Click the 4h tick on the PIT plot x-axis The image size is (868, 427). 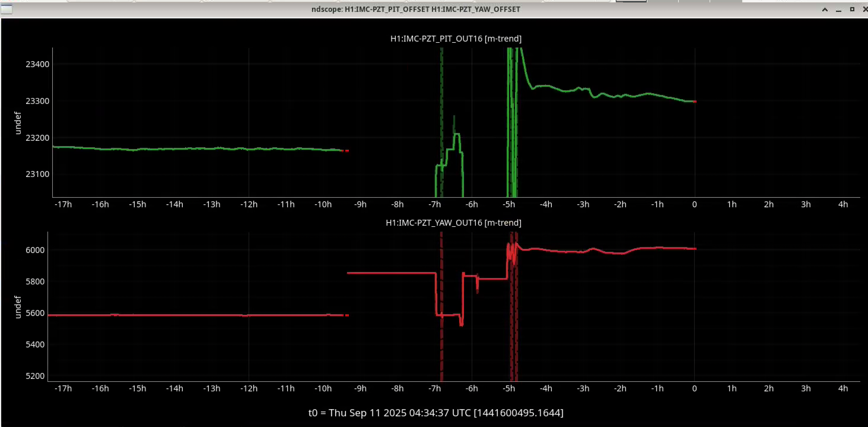843,204
